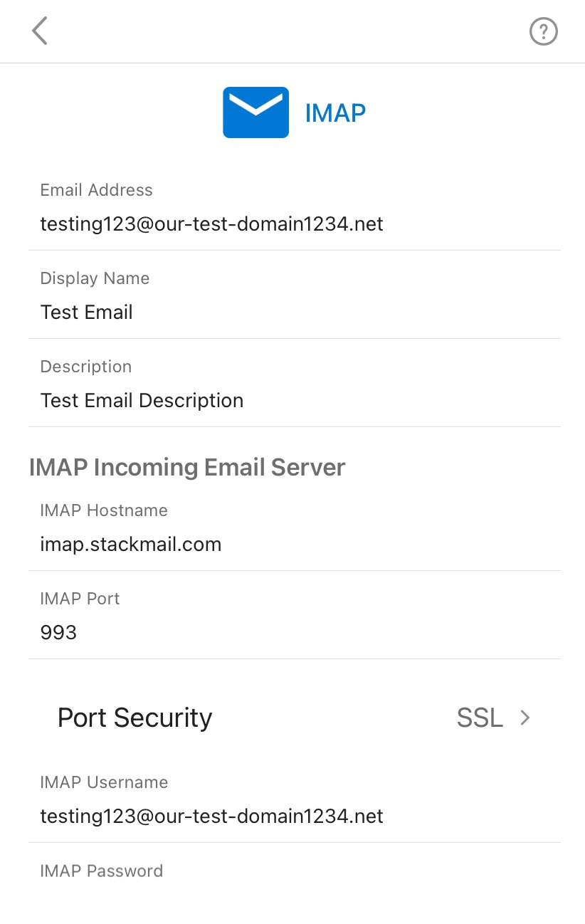Click the IMAP Port label
The width and height of the screenshot is (585, 924).
coord(80,599)
